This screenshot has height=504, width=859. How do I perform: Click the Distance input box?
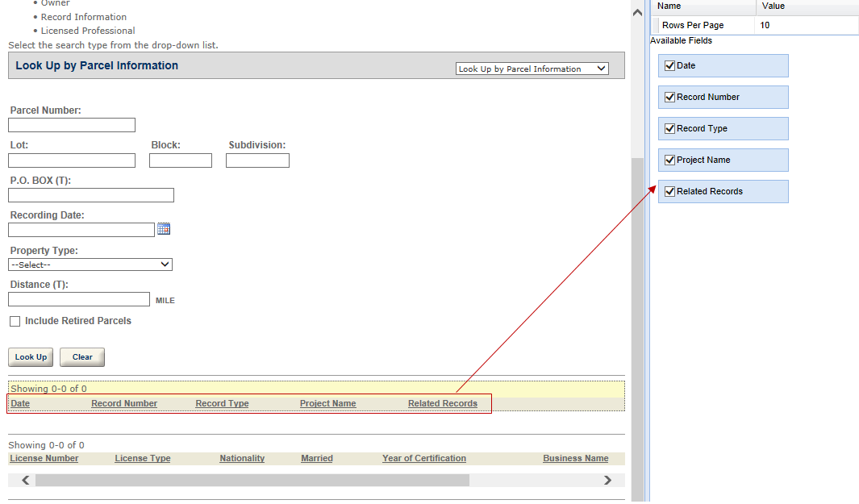[x=79, y=299]
